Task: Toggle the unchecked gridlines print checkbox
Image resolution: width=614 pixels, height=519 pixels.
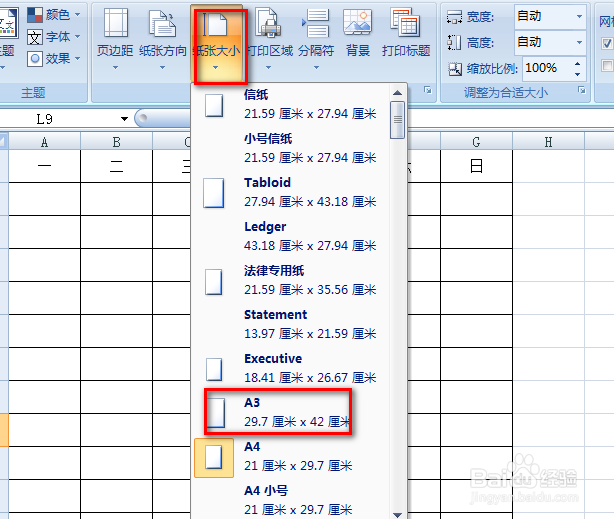Action: coord(607,65)
